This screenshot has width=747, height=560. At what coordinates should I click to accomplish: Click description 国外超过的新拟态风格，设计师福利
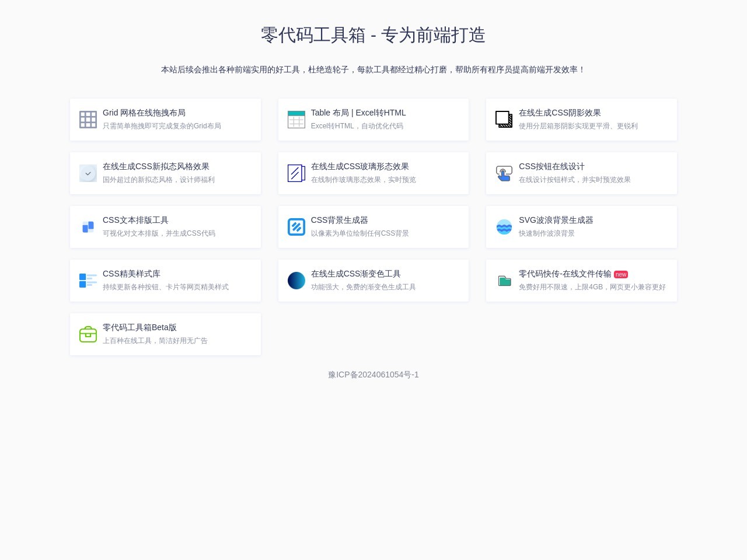(159, 180)
